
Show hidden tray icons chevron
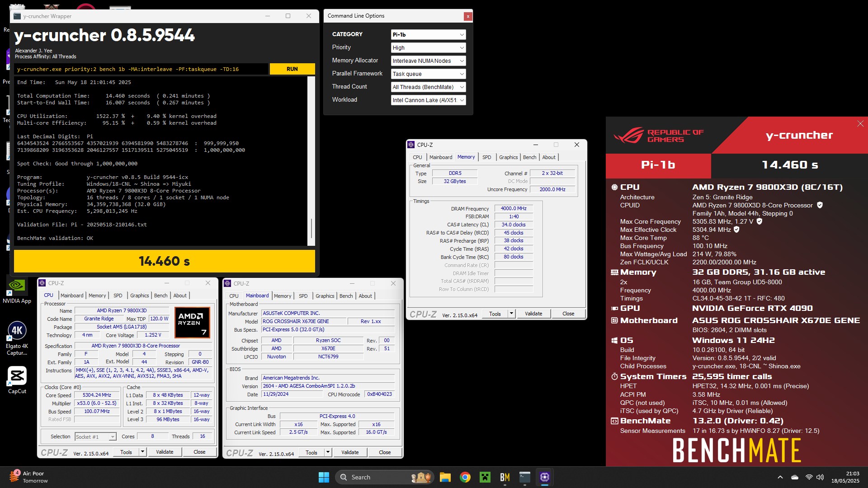coord(780,477)
